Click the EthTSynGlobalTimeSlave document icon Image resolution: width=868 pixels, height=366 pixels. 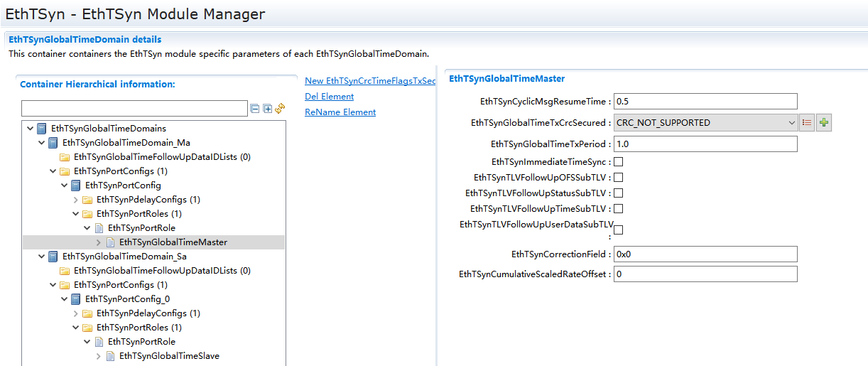(110, 356)
